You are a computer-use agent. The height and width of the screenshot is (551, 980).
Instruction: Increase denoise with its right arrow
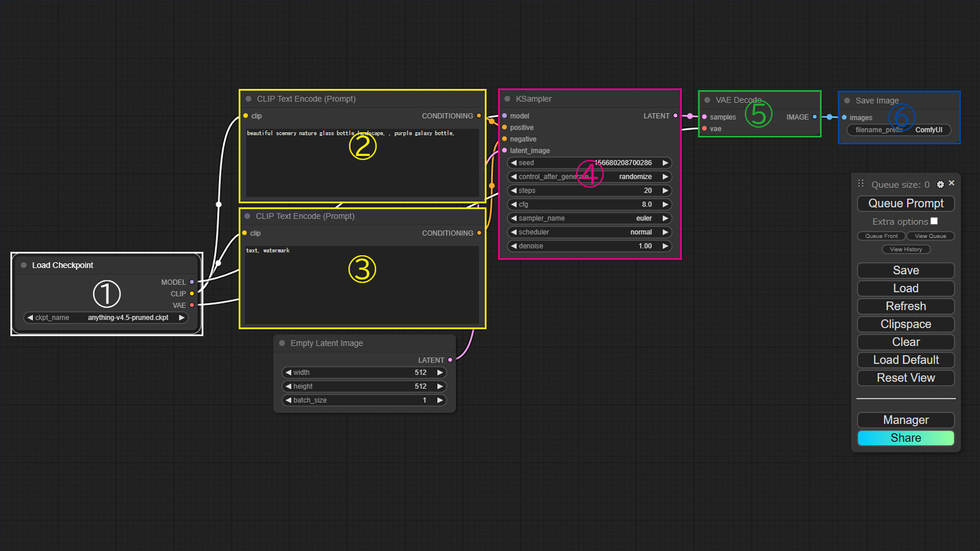coord(665,246)
